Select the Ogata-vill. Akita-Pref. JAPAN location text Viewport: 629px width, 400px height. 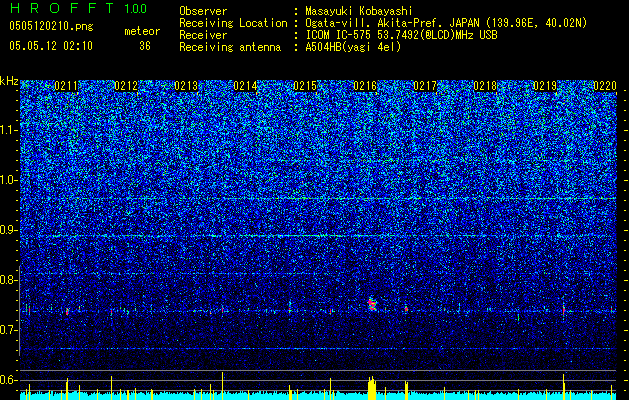[x=446, y=23]
